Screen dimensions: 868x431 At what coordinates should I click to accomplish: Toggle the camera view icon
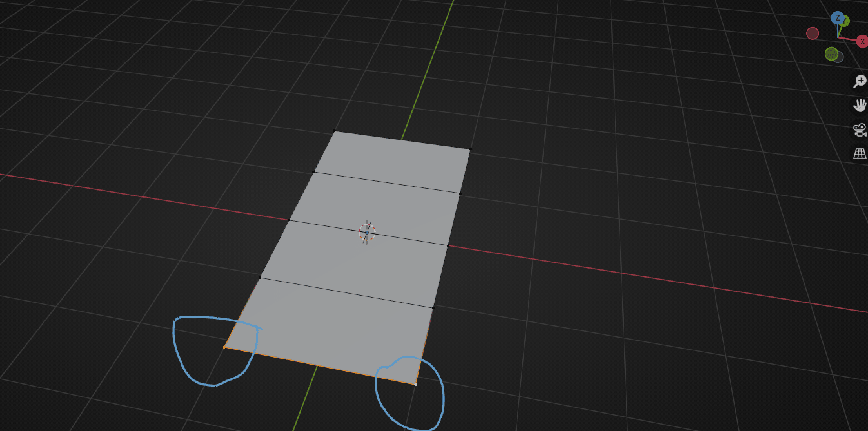pyautogui.click(x=860, y=129)
